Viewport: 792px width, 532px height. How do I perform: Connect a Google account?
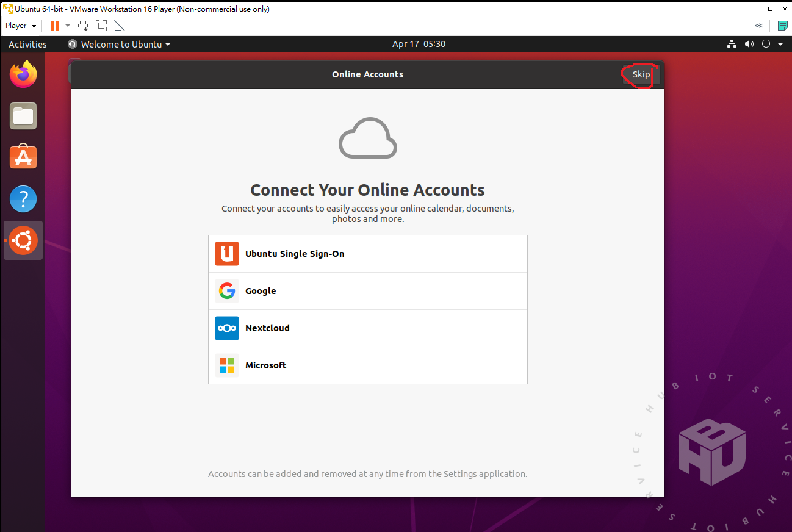click(368, 291)
